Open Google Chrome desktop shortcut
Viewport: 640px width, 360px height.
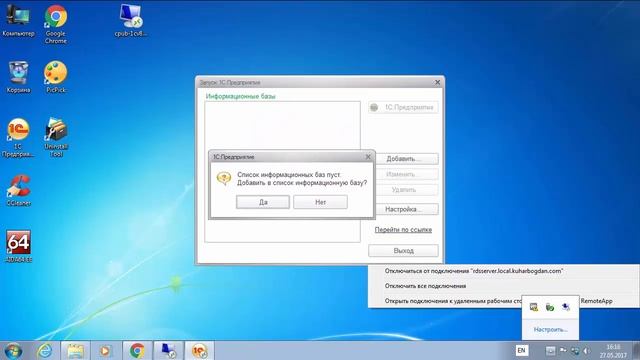coord(56,24)
